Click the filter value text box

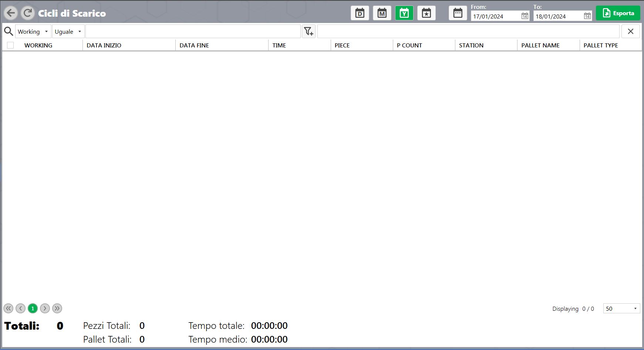coord(193,31)
